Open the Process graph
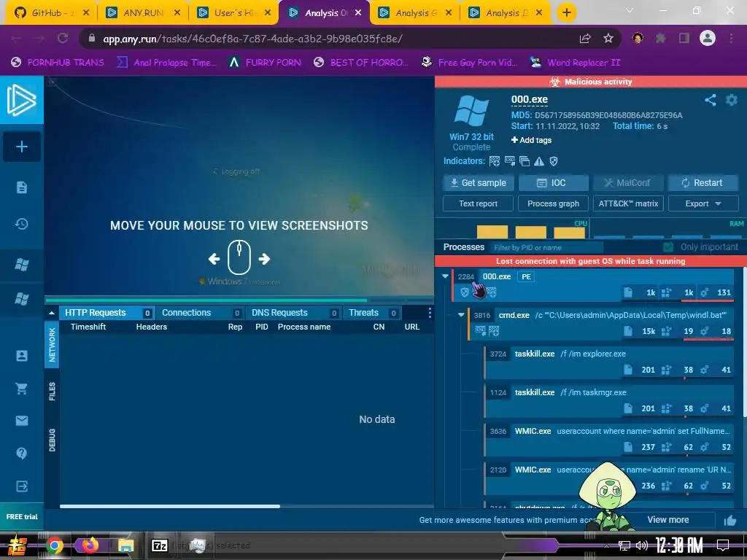This screenshot has width=747, height=560. pyautogui.click(x=553, y=203)
